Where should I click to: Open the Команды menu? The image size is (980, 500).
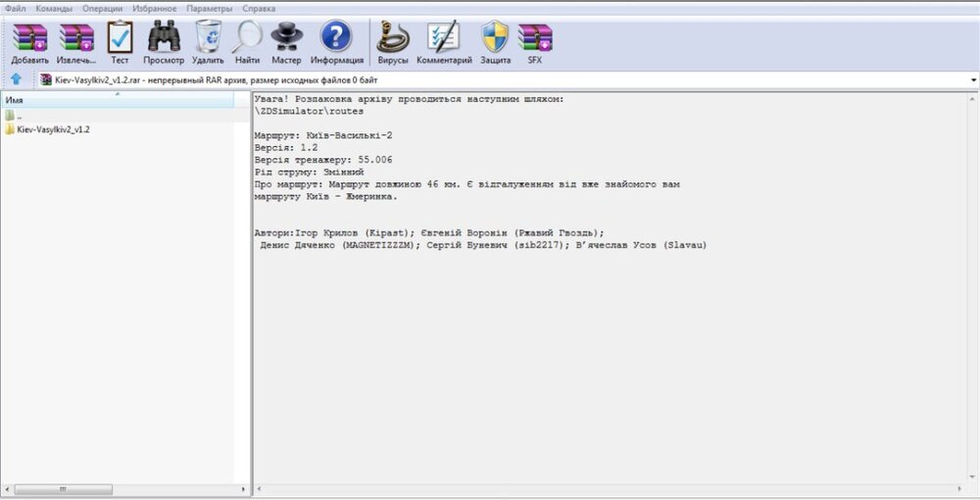54,8
